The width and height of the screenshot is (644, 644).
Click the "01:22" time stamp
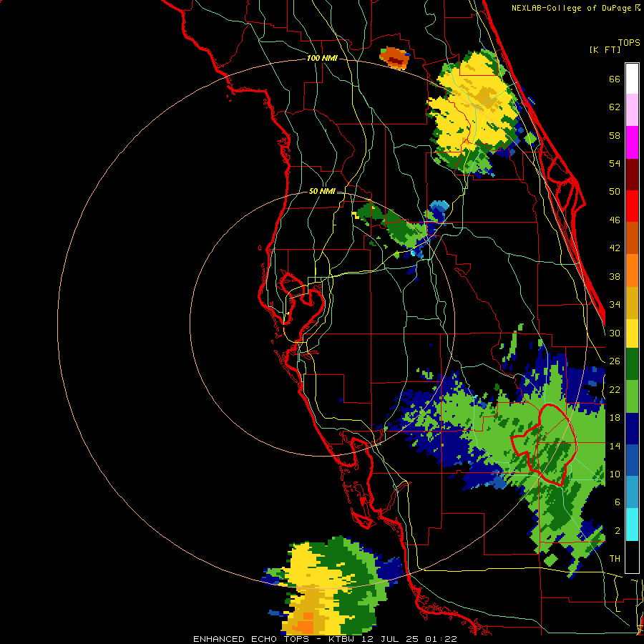coord(441,639)
